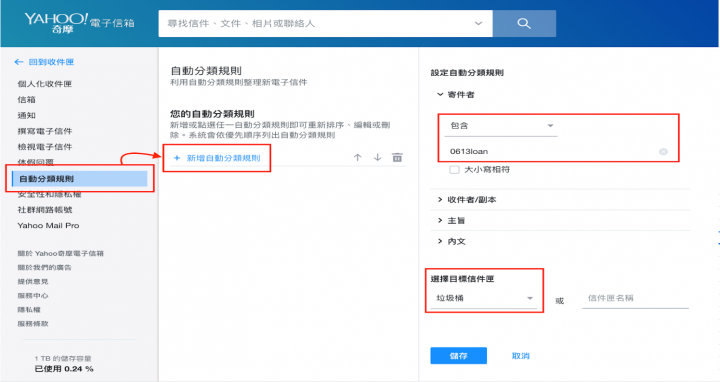
Task: Delete rule with the trash icon
Action: [x=397, y=157]
